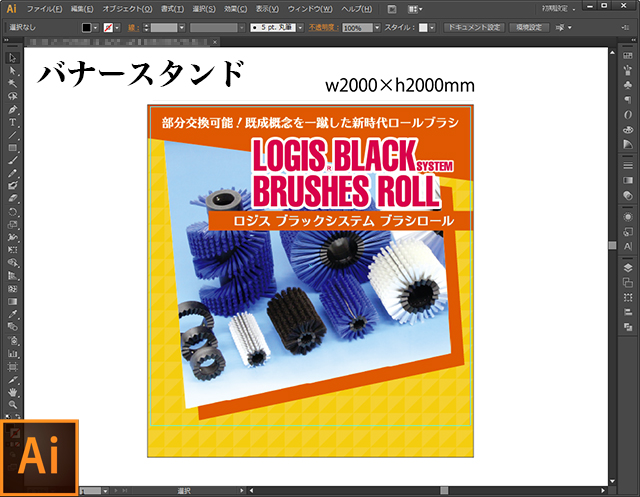Select the Scale tool
This screenshot has width=640, height=497.
[x=12, y=224]
